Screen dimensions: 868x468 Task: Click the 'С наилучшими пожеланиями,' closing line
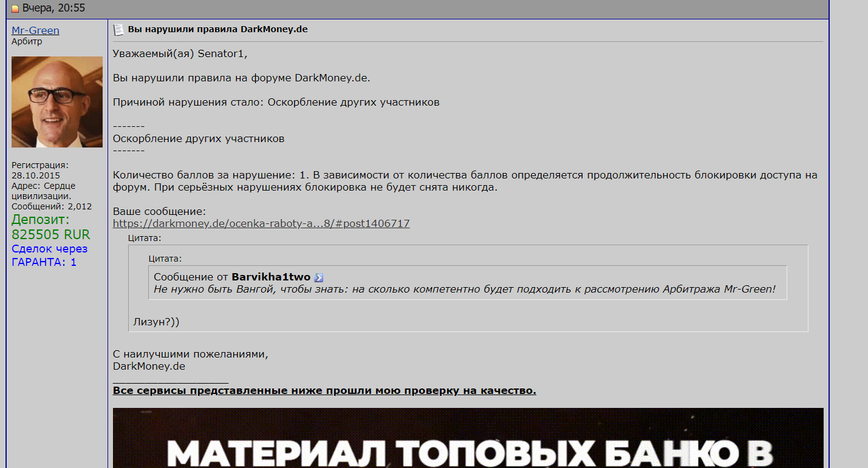tap(190, 354)
